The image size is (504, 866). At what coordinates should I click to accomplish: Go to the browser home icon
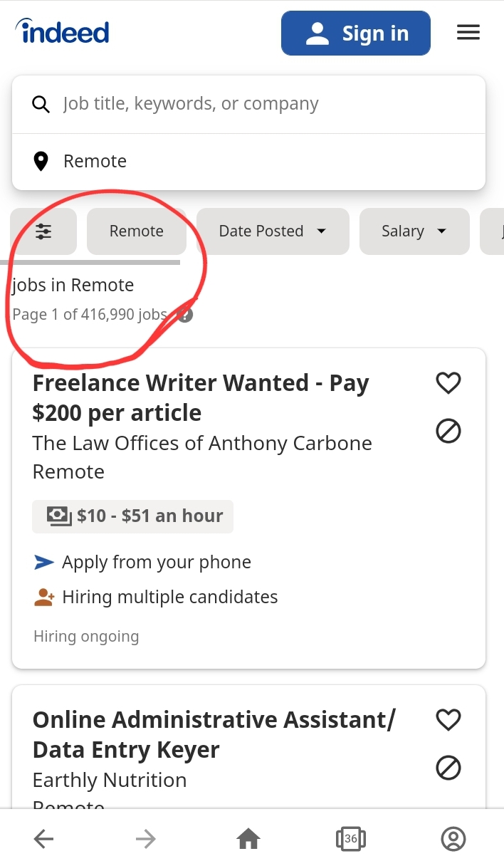(x=248, y=839)
